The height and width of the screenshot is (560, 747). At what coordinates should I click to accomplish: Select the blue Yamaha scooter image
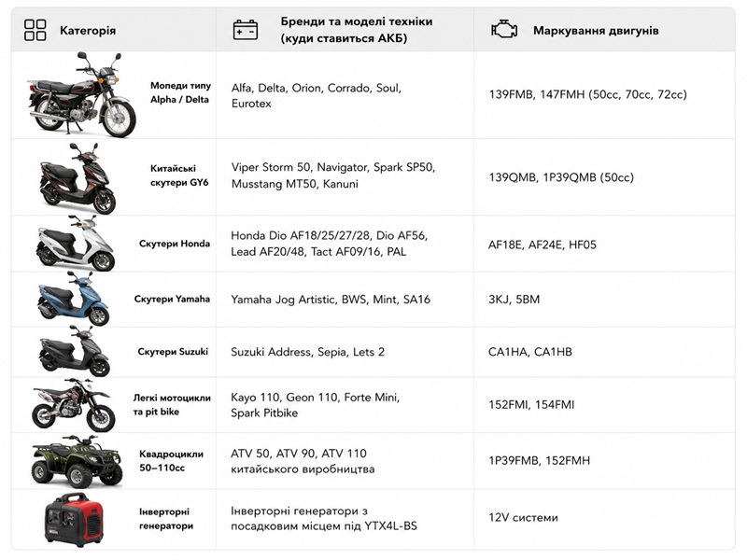(74, 299)
